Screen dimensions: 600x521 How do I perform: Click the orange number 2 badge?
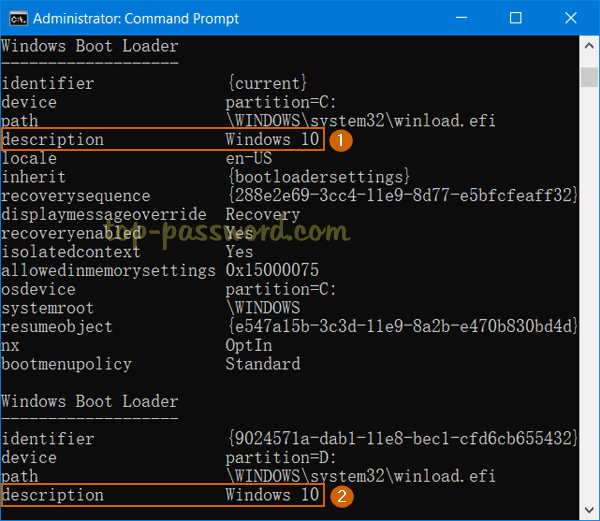(341, 495)
